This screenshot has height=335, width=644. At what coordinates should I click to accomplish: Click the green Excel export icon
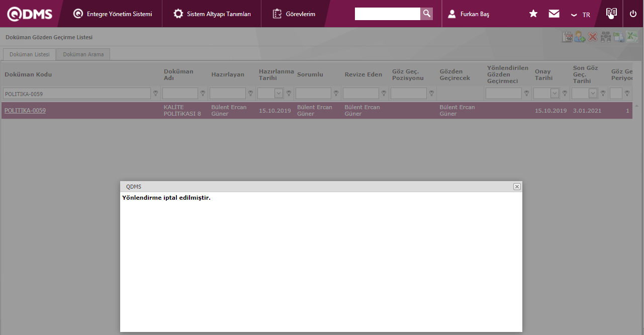[632, 37]
